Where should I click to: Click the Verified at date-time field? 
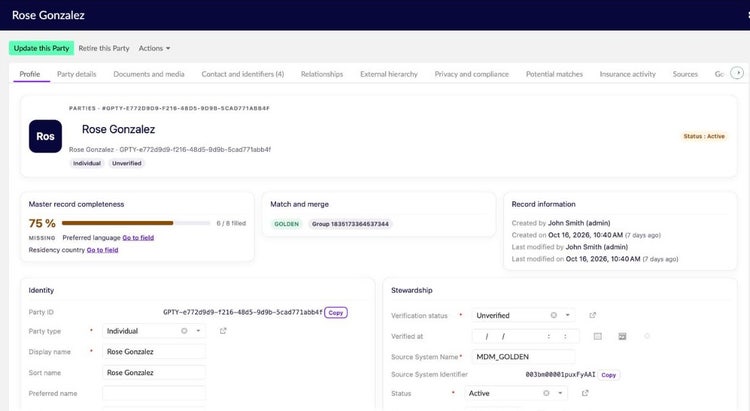pos(525,336)
